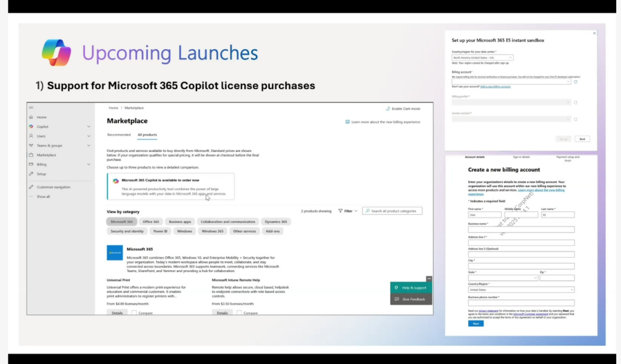
Task: Select the Account details step tab
Action: point(474,157)
